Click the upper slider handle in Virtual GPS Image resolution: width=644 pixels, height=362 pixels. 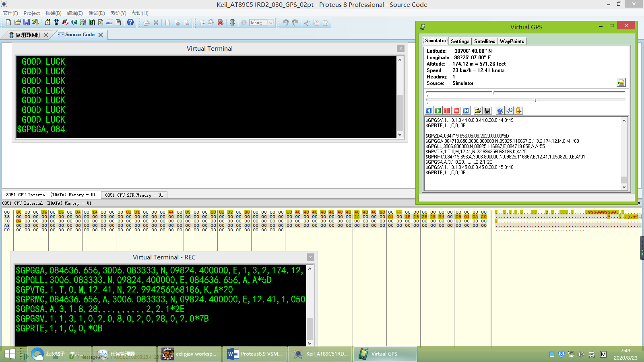[x=494, y=93]
